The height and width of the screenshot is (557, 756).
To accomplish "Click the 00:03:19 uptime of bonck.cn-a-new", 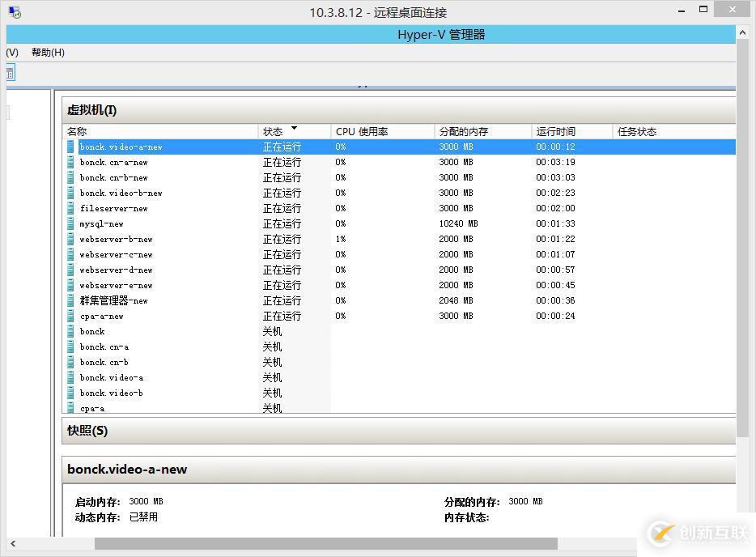I will click(555, 162).
